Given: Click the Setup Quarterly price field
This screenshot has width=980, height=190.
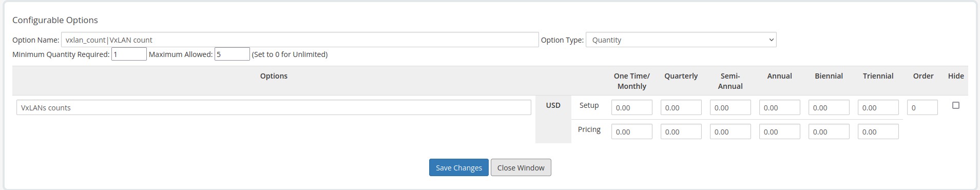Looking at the screenshot, I should tap(681, 107).
